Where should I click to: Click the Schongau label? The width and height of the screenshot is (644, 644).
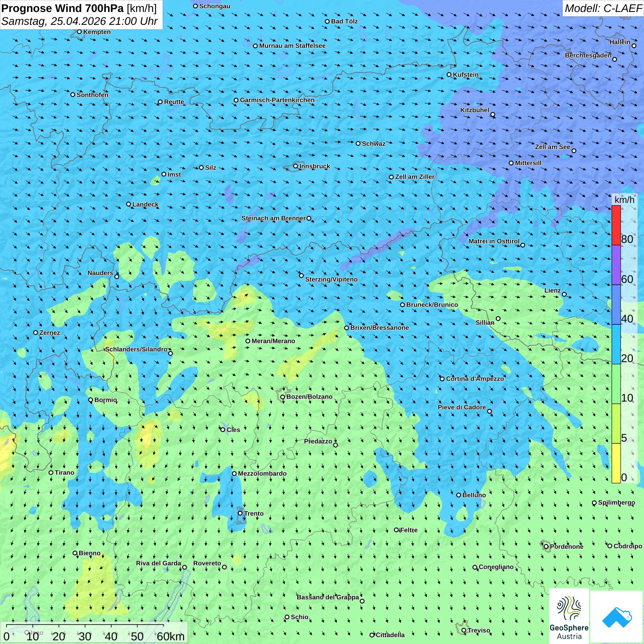click(215, 6)
